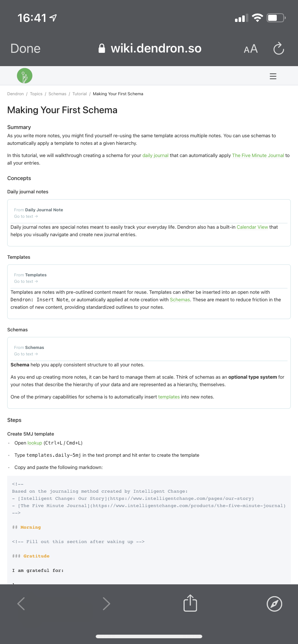Open the Dendron site hamburger menu
The height and width of the screenshot is (644, 298).
point(273,76)
